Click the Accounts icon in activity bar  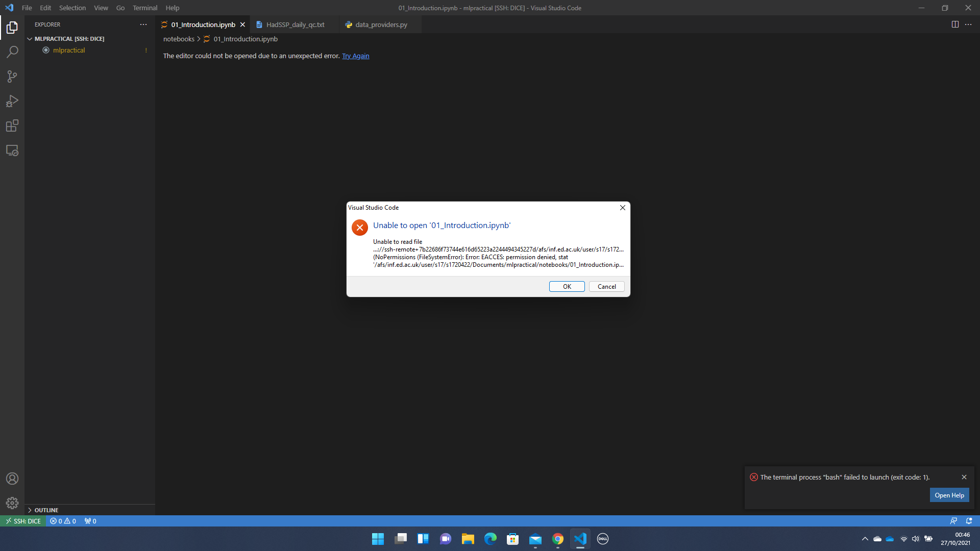[12, 479]
